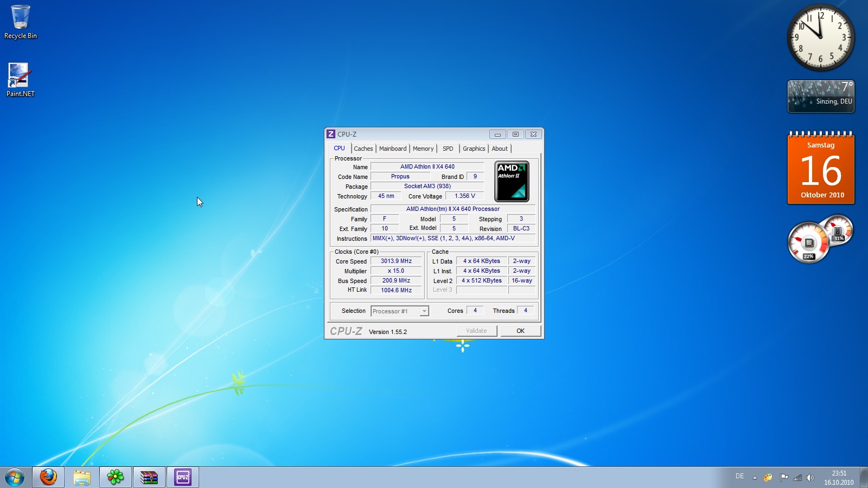Screen dimensions: 868x488
Task: Click the Instructions field starting "MMX(+)"
Action: [453, 238]
